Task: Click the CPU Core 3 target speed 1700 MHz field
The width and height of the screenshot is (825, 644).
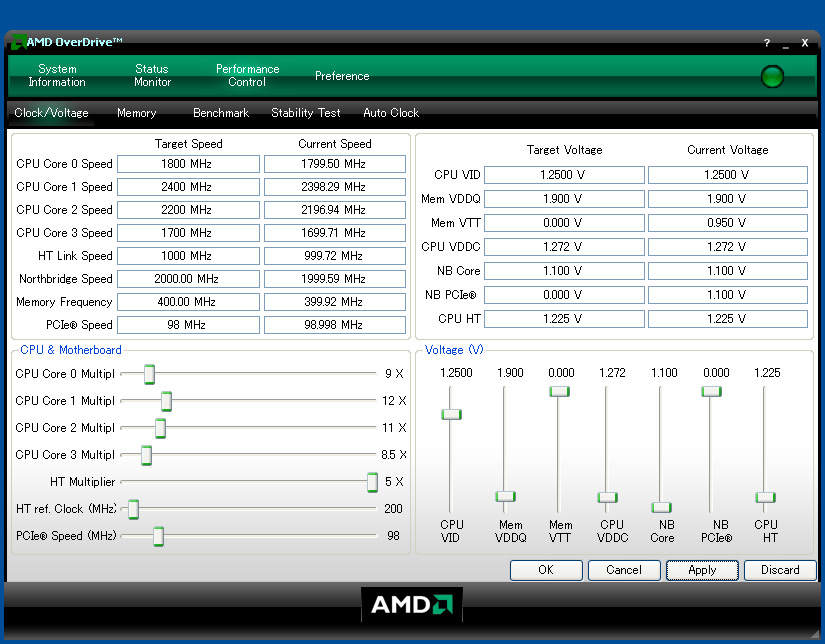Action: (x=188, y=233)
